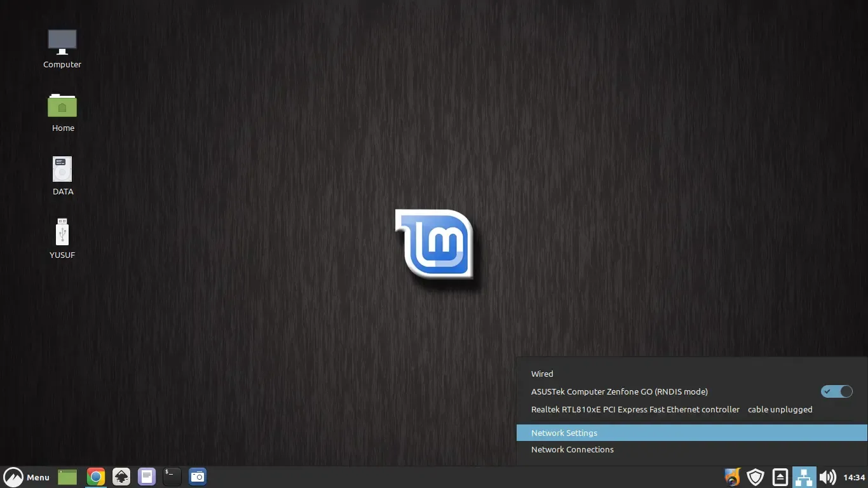The height and width of the screenshot is (488, 868).
Task: Click the orange flame tray icon
Action: pyautogui.click(x=733, y=477)
